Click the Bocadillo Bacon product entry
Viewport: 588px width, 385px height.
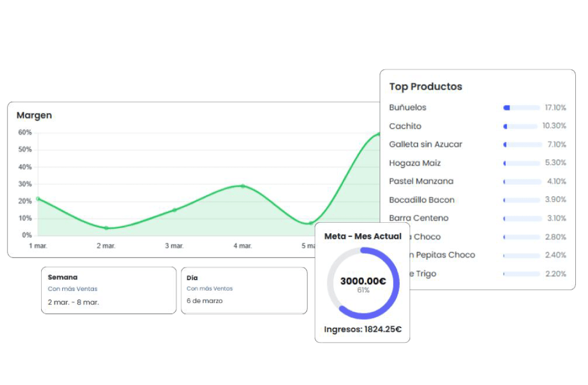tap(421, 200)
